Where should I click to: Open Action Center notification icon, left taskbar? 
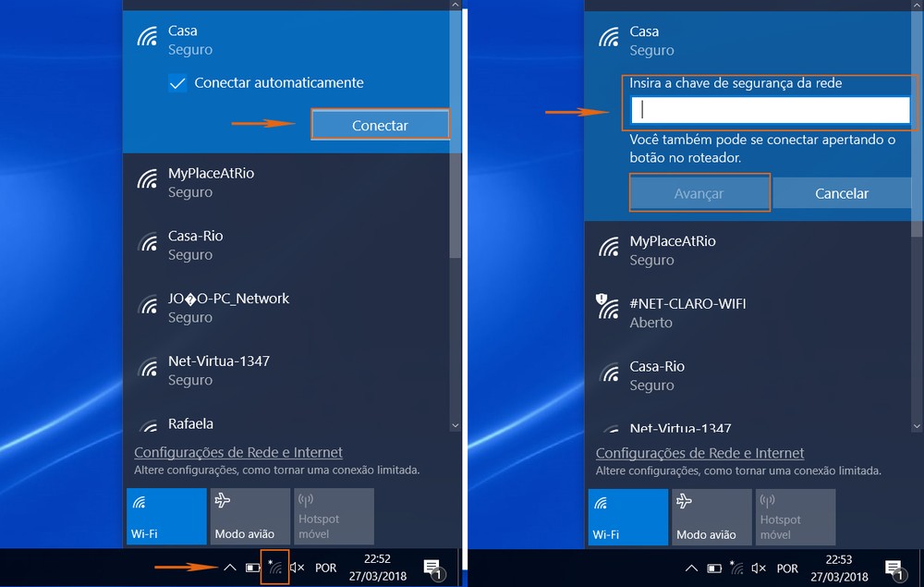pyautogui.click(x=434, y=569)
